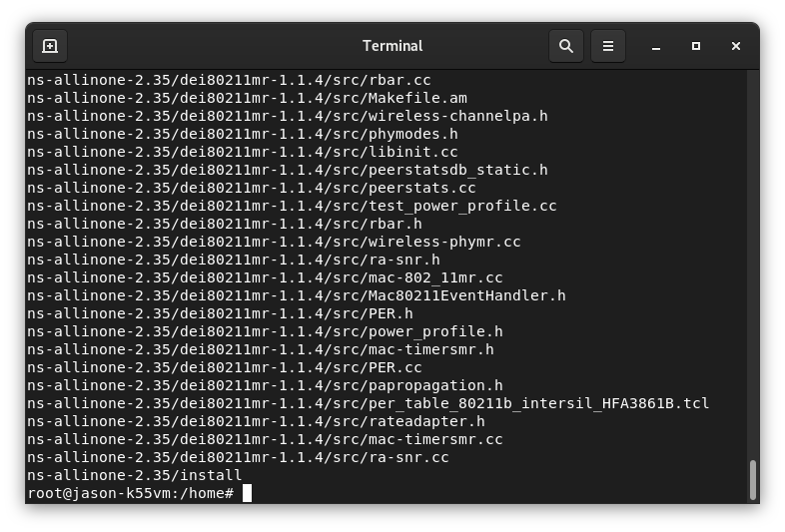This screenshot has height=532, width=785.
Task: Click the Terminal title text
Action: [x=392, y=46]
